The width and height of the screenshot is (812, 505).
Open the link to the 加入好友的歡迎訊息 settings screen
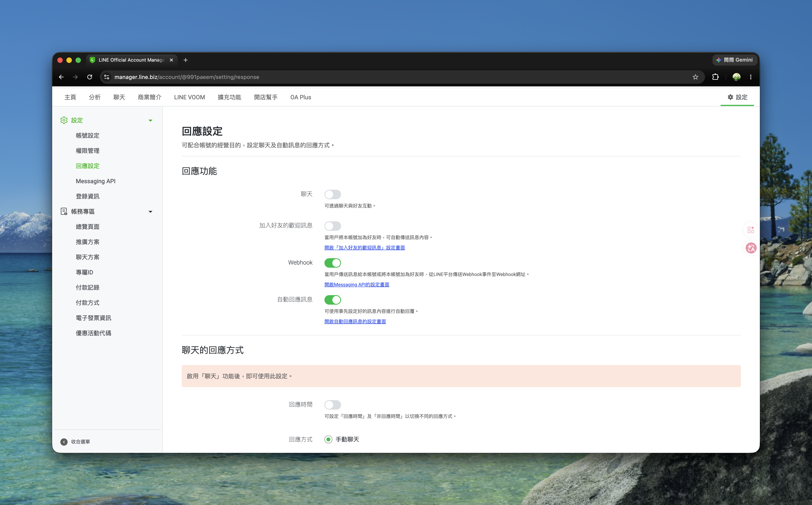tap(365, 248)
